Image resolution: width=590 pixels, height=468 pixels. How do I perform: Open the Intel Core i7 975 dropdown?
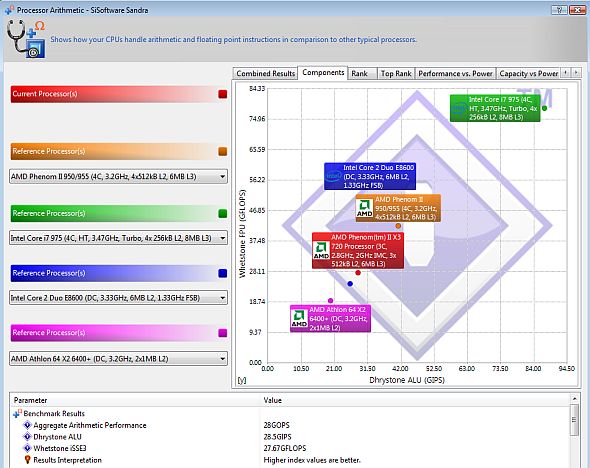[119, 238]
